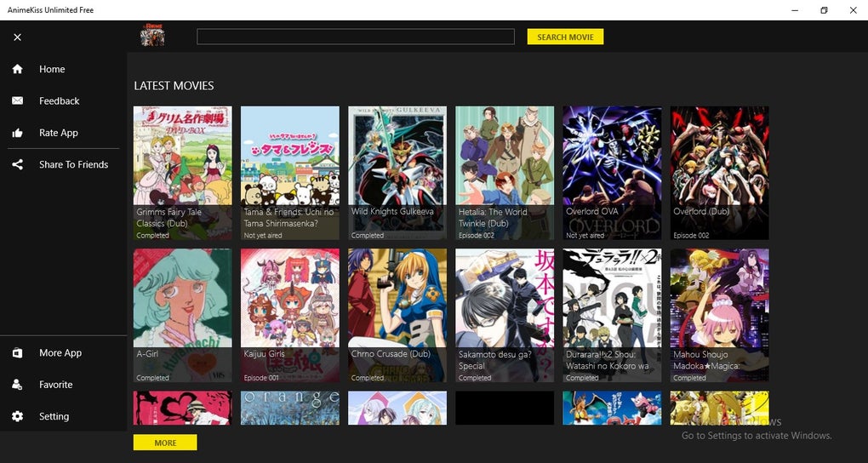The height and width of the screenshot is (463, 868).
Task: Open Overlord OVA thumbnail
Action: point(612,173)
